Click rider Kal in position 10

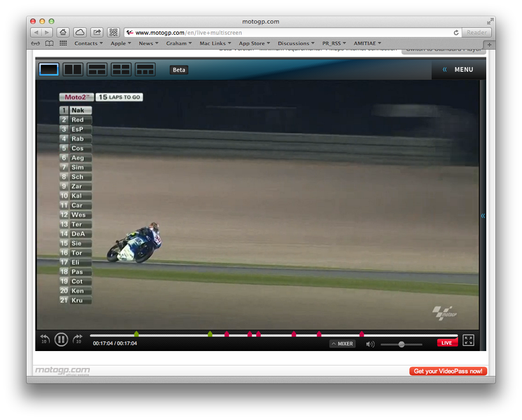click(x=75, y=196)
